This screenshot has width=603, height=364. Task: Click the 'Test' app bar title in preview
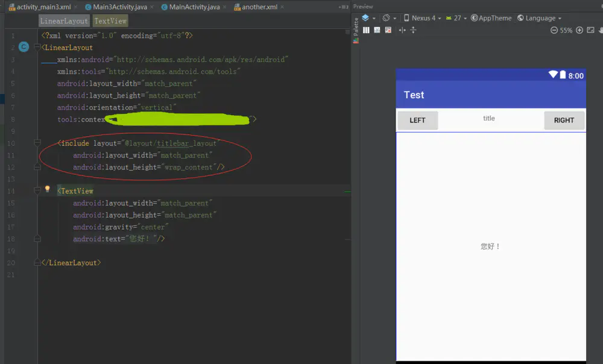[x=414, y=95]
